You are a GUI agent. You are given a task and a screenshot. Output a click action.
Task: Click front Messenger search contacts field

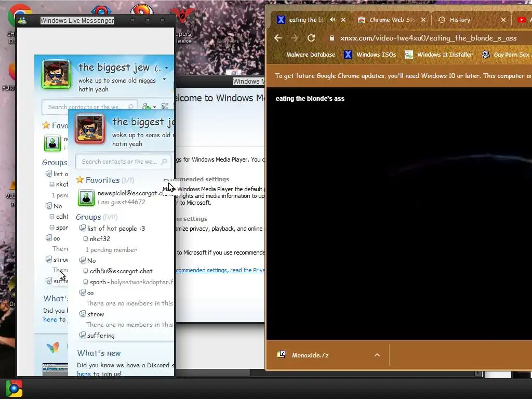[x=123, y=162]
